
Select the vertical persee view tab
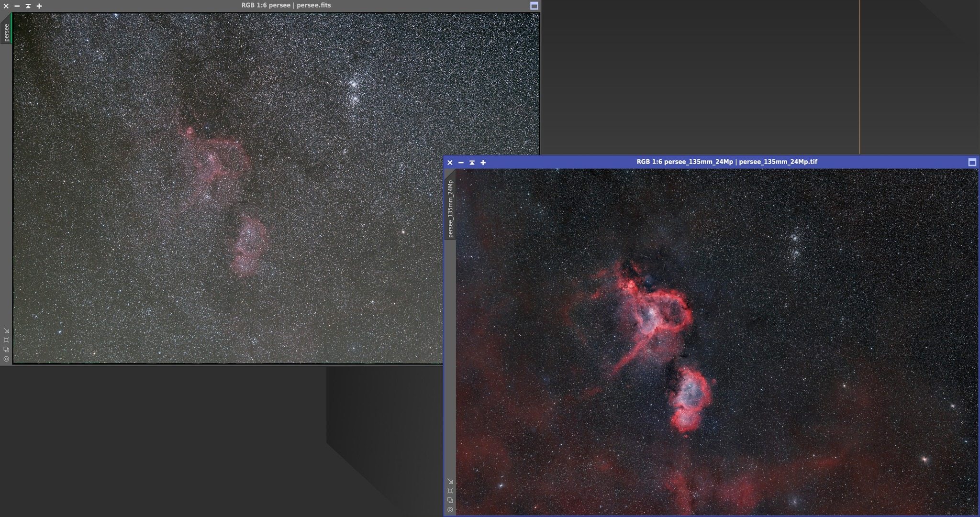tap(6, 32)
